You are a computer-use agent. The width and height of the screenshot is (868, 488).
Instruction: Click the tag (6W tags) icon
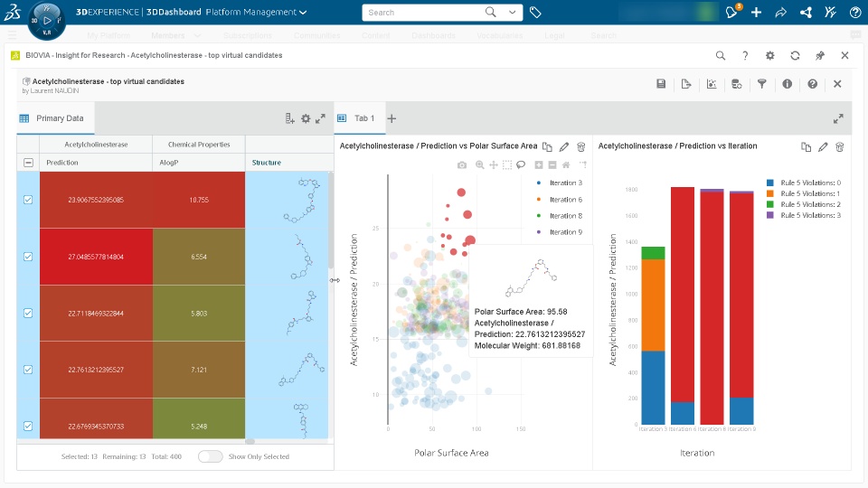tap(535, 12)
